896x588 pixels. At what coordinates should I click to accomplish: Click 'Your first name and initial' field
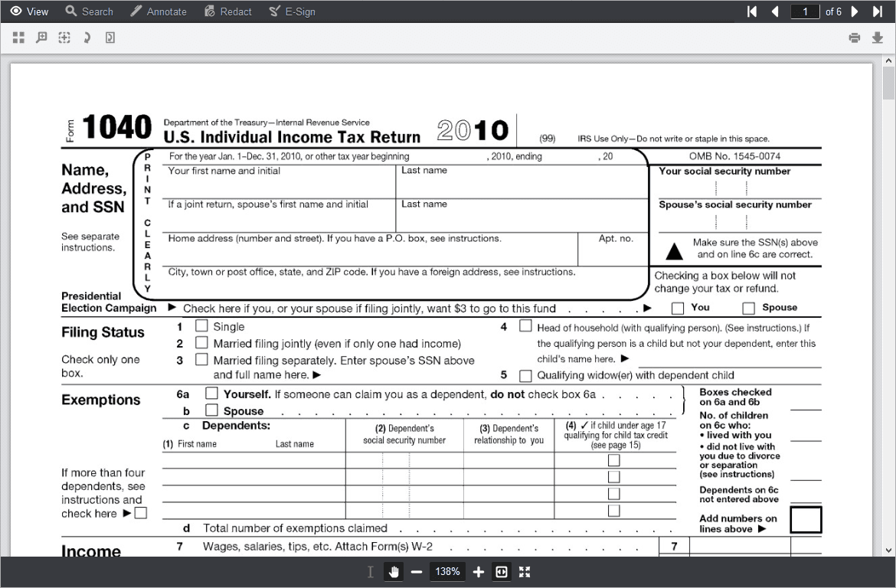(x=279, y=181)
